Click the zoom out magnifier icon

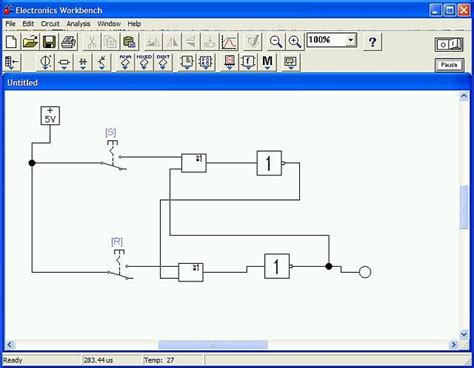click(x=276, y=42)
